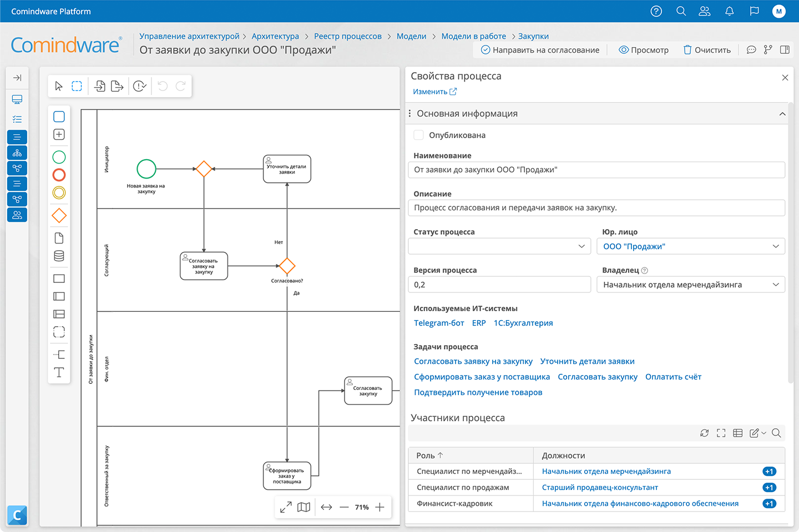
Task: Open the 1С:Бухгалтерия system link
Action: point(523,323)
